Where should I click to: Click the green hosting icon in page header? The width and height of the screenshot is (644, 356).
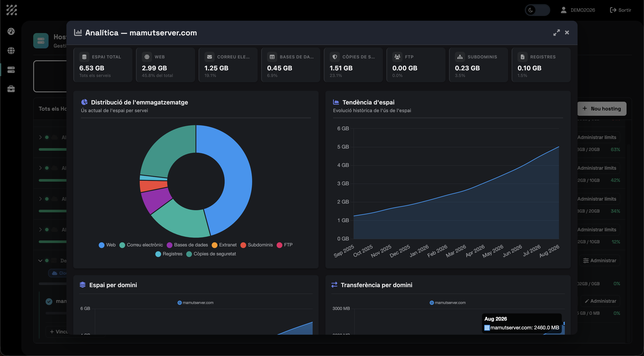pos(41,41)
